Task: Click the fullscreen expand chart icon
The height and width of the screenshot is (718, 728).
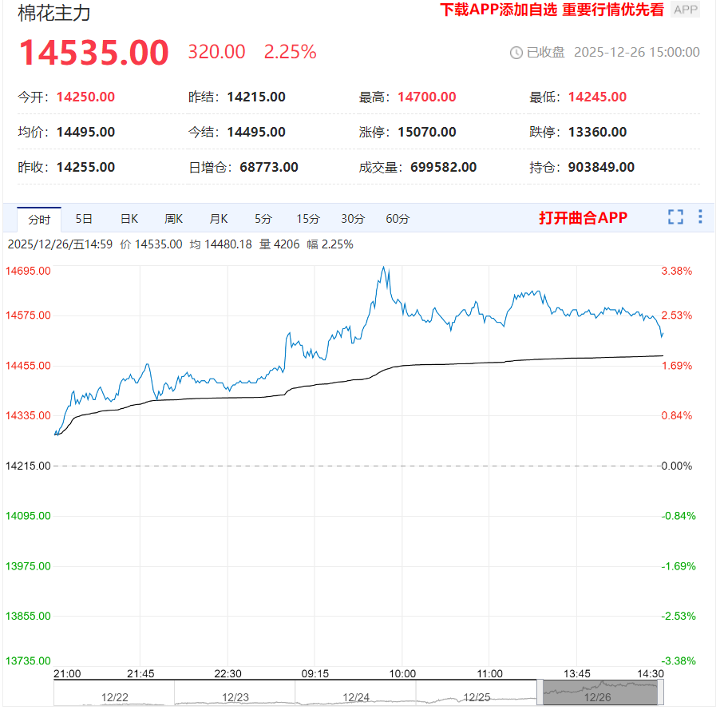Action: pos(675,217)
